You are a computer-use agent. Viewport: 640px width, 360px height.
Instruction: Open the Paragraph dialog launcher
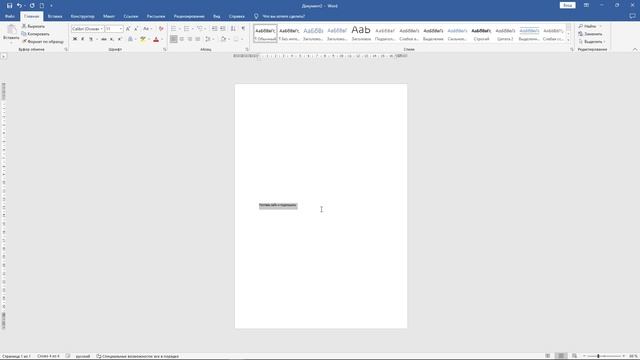[x=247, y=49]
